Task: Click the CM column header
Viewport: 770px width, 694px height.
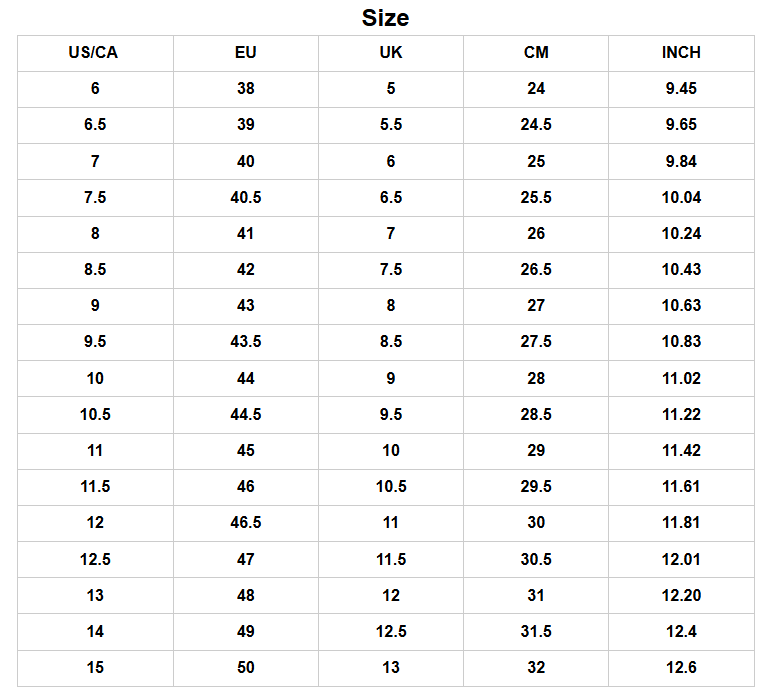Action: click(x=536, y=53)
